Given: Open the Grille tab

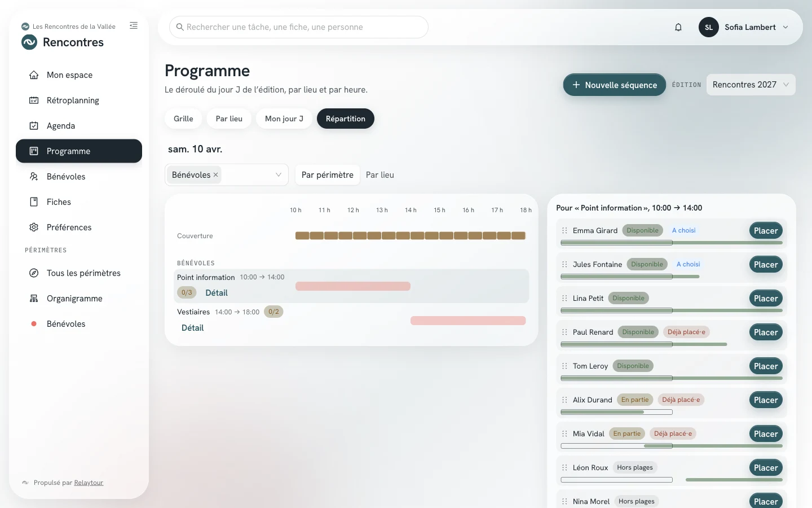Looking at the screenshot, I should (183, 119).
